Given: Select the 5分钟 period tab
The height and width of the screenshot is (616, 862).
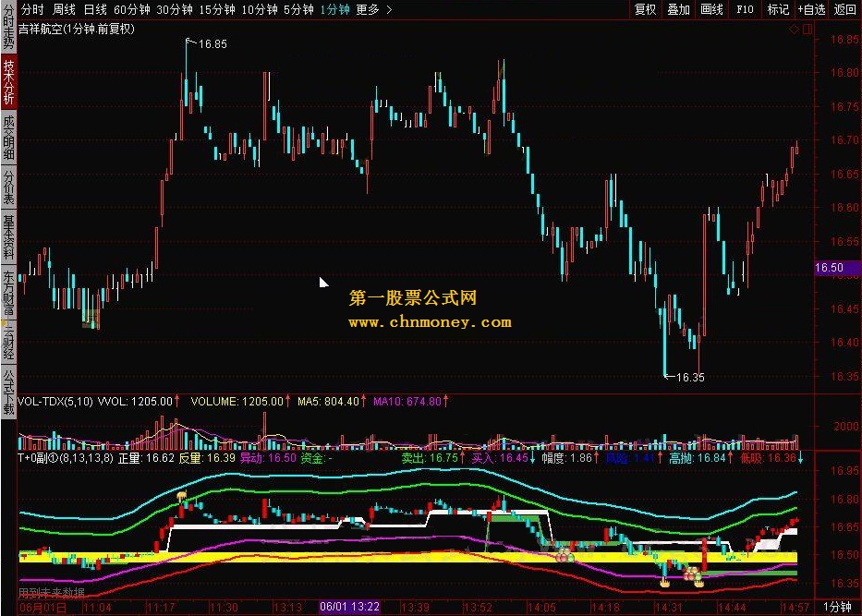Looking at the screenshot, I should coord(298,9).
